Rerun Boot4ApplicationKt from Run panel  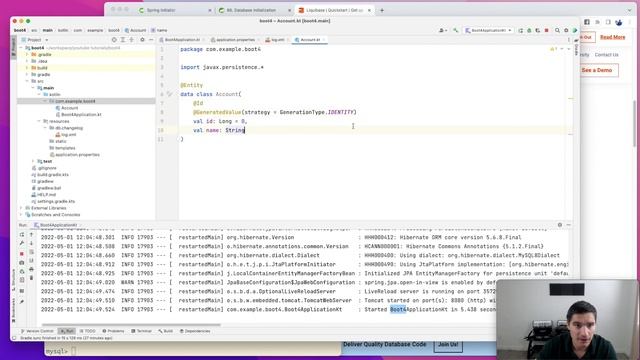[22, 235]
